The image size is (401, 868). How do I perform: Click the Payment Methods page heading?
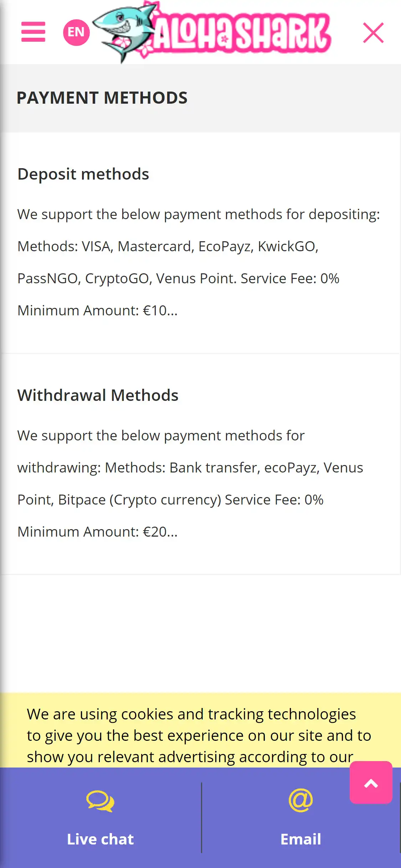[102, 98]
